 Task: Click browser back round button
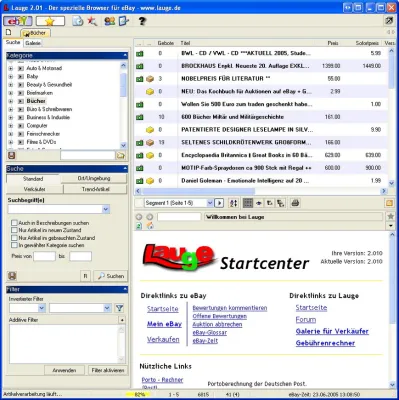pos(139,217)
